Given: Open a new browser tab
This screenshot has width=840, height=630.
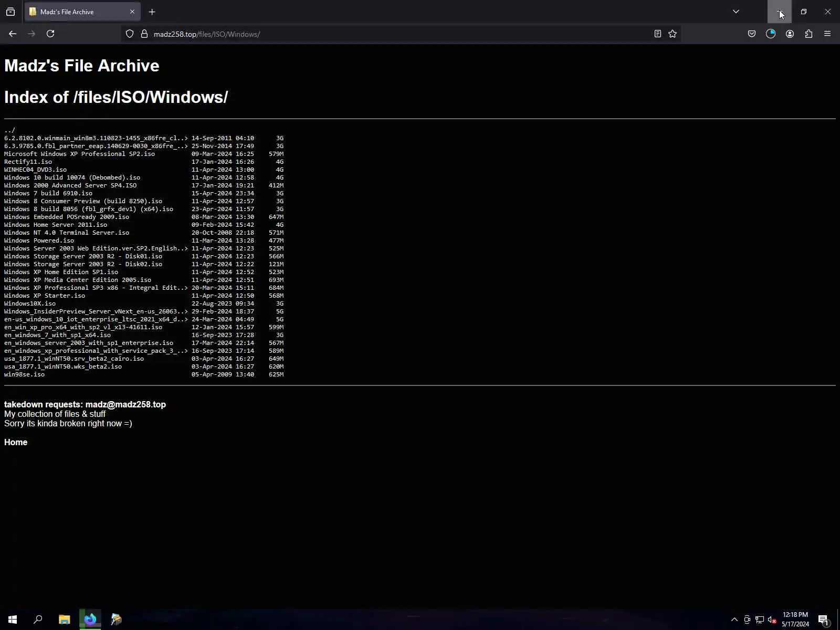Looking at the screenshot, I should tap(152, 12).
